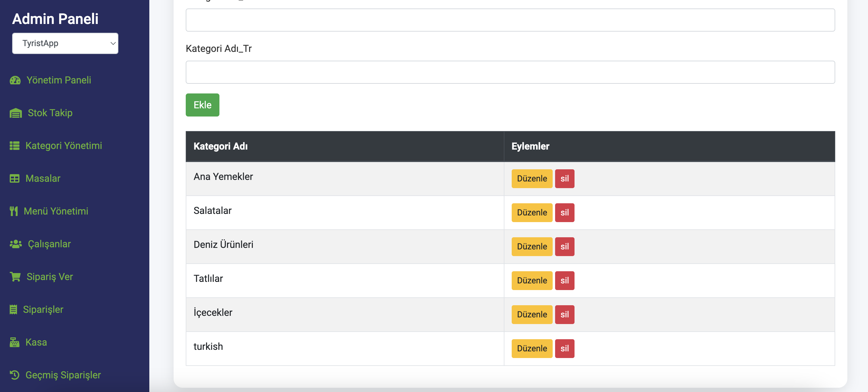Click the list icon next to Kategori Yönetimi

15,146
